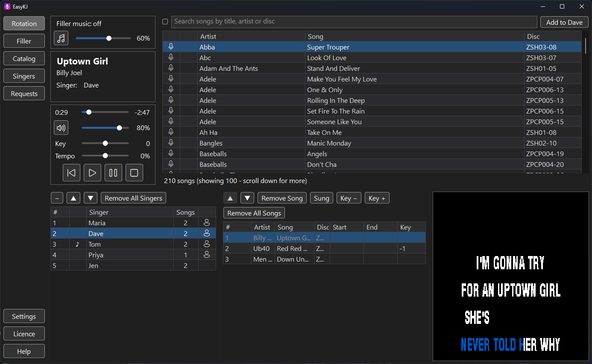Move selected song down in Dave's queue
592x364 pixels.
tap(247, 198)
